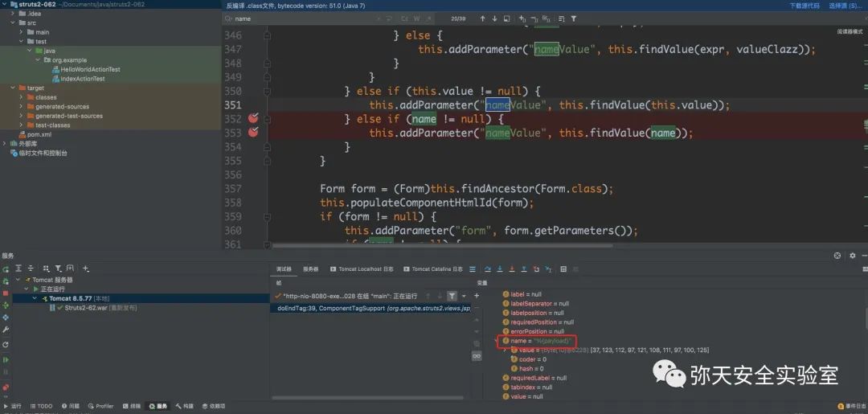The height and width of the screenshot is (414, 868).
Task: Expand the byte array value node under name
Action: (x=504, y=350)
